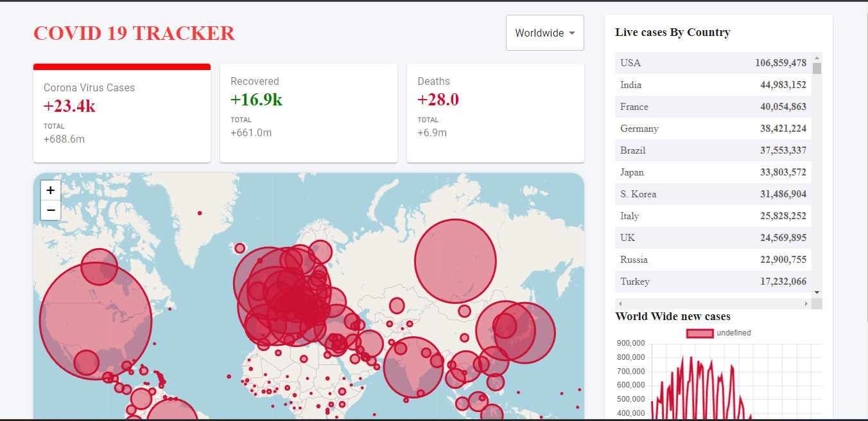Click the value 106,859,478

(x=781, y=63)
